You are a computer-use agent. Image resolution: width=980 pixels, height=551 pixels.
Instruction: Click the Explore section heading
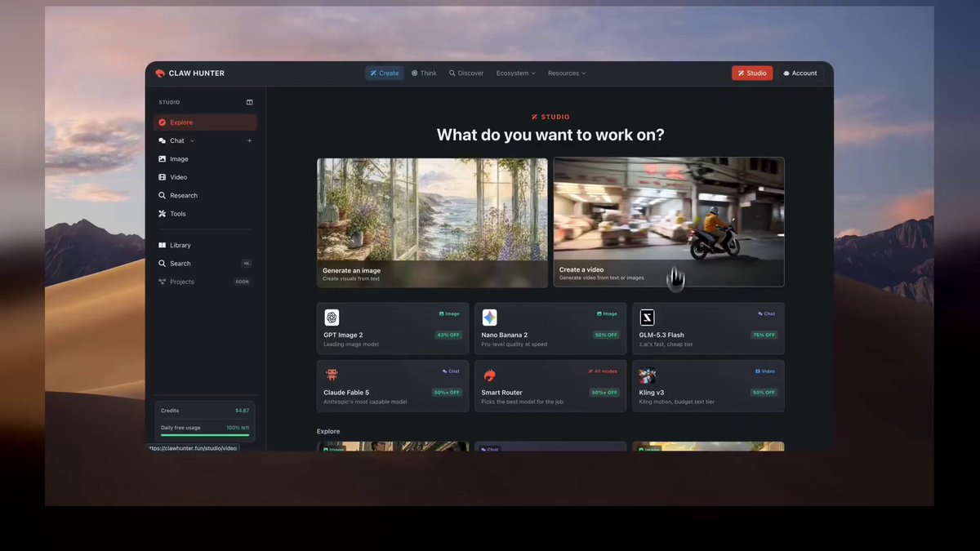click(x=328, y=431)
